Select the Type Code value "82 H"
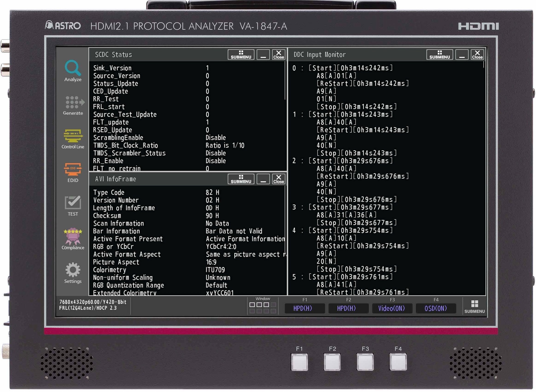 tap(212, 192)
